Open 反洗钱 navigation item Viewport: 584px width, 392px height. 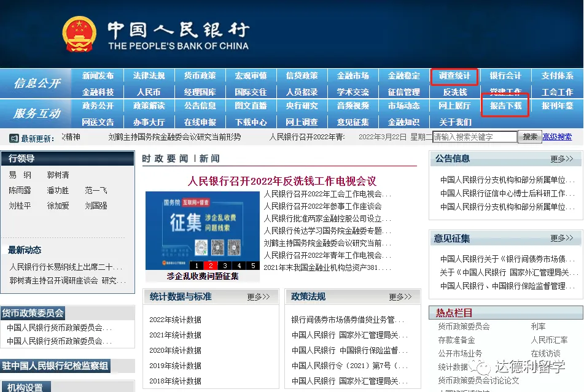pyautogui.click(x=455, y=92)
